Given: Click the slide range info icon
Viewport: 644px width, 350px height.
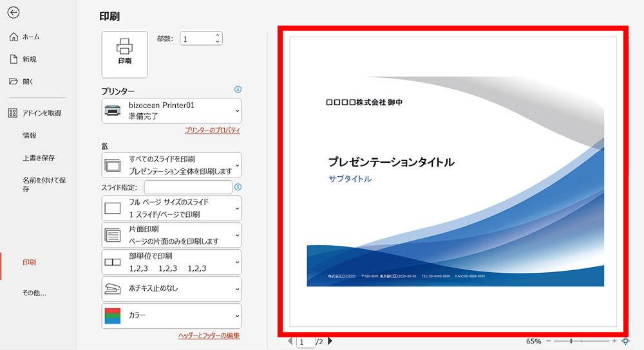Looking at the screenshot, I should [238, 187].
